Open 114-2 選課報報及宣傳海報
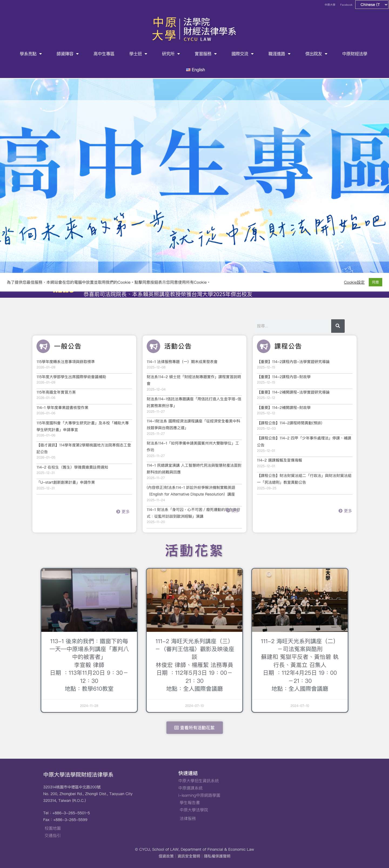 (279, 460)
